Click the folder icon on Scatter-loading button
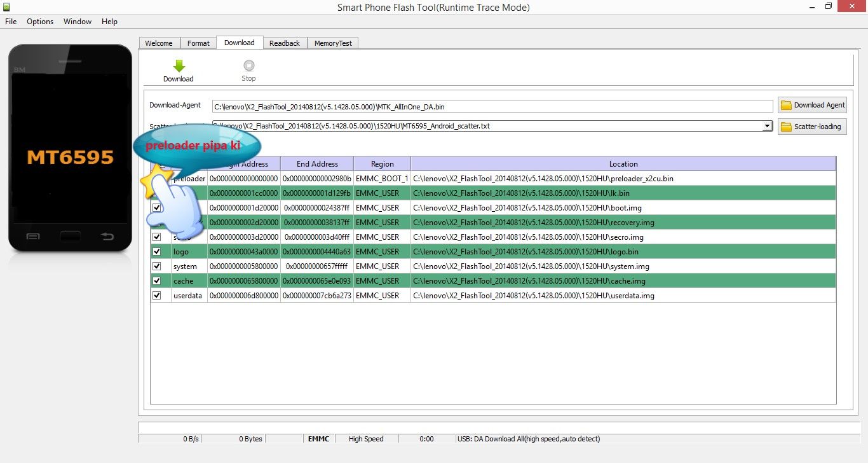Image resolution: width=868 pixels, height=463 pixels. click(x=787, y=127)
